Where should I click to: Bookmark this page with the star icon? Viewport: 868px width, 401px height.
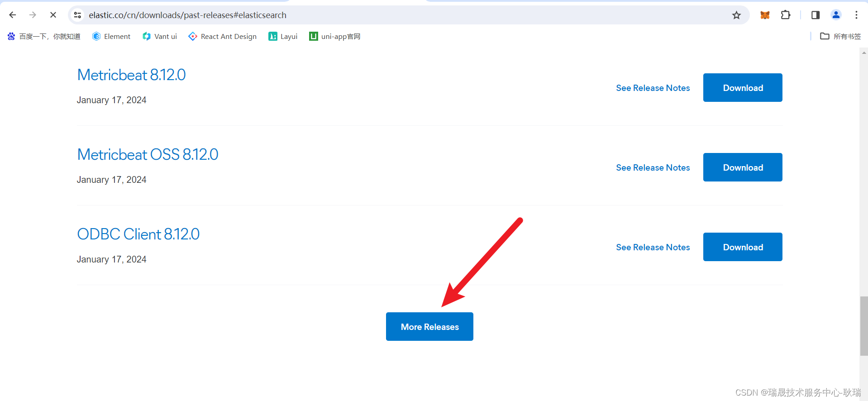tap(736, 15)
